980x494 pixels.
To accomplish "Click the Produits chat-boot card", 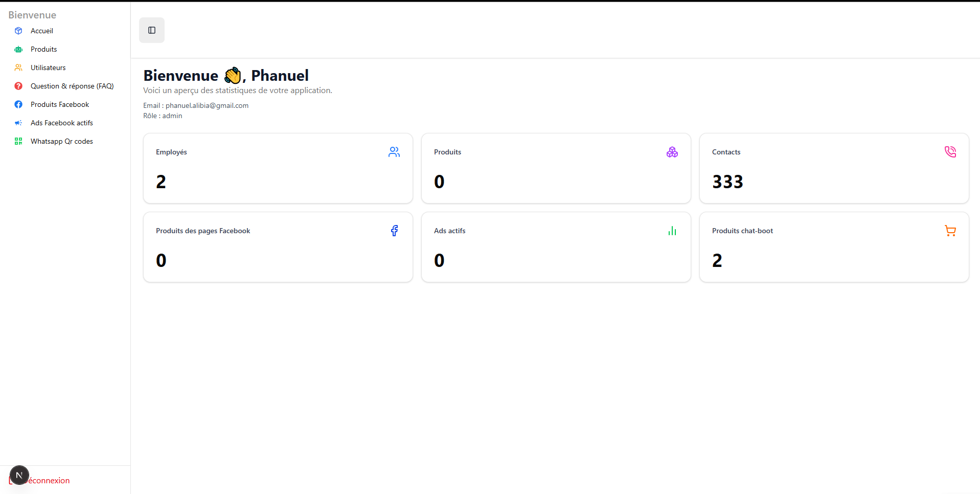I will (834, 247).
